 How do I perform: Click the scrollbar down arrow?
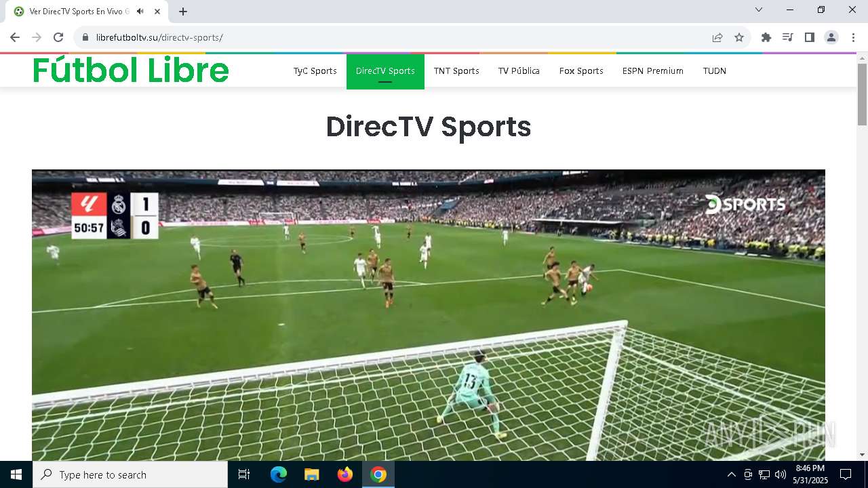[863, 455]
